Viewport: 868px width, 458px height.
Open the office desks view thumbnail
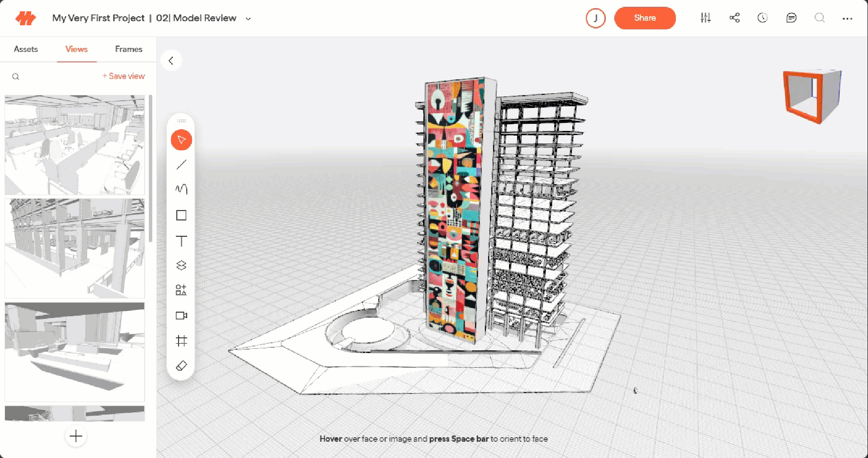(75, 145)
